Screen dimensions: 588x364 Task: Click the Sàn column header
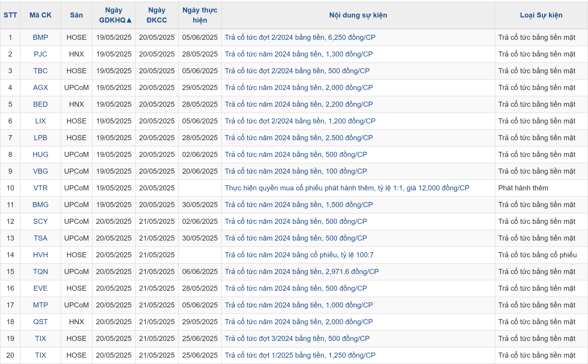pos(77,15)
